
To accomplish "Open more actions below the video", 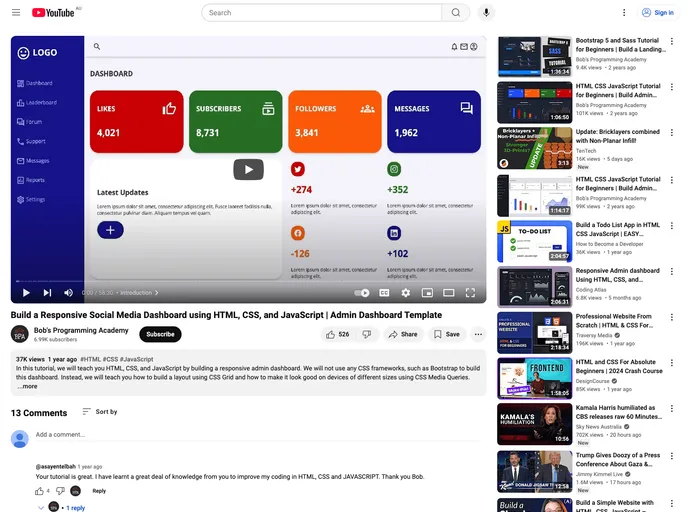I will click(x=478, y=334).
